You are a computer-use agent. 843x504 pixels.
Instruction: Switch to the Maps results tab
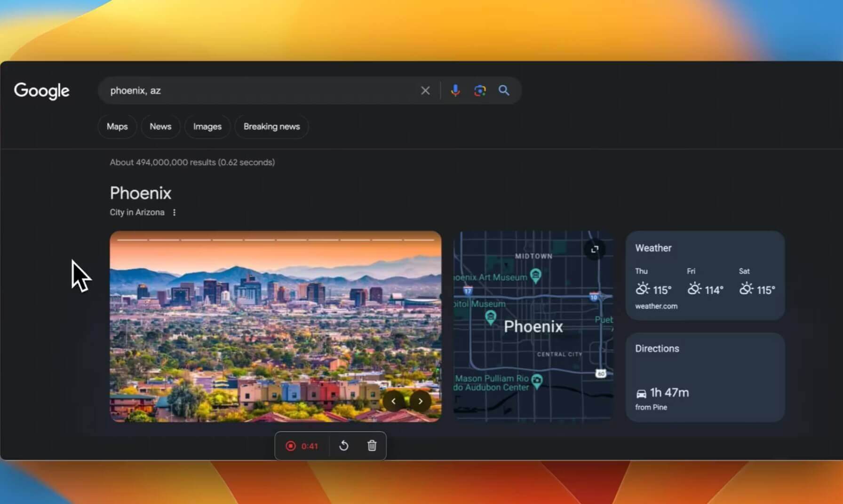coord(117,126)
